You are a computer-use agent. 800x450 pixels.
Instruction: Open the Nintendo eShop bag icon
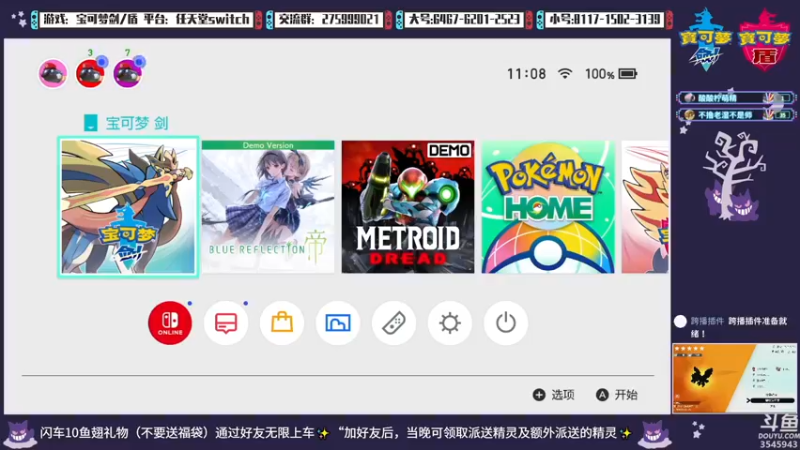(282, 322)
